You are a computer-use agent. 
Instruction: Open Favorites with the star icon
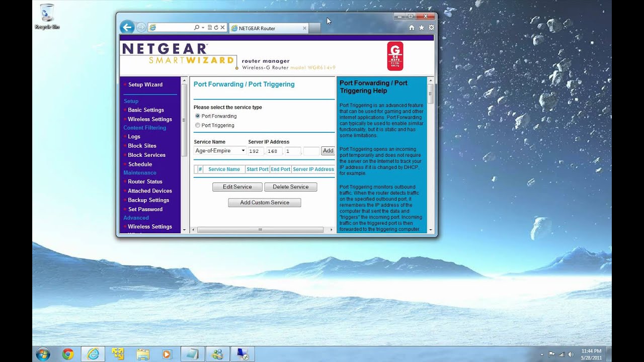(421, 28)
